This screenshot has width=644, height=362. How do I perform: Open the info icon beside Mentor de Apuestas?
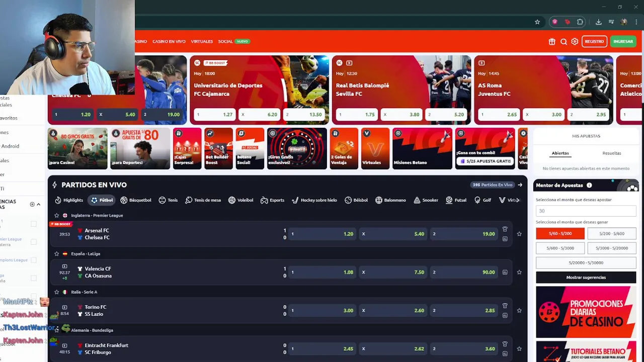tap(589, 186)
